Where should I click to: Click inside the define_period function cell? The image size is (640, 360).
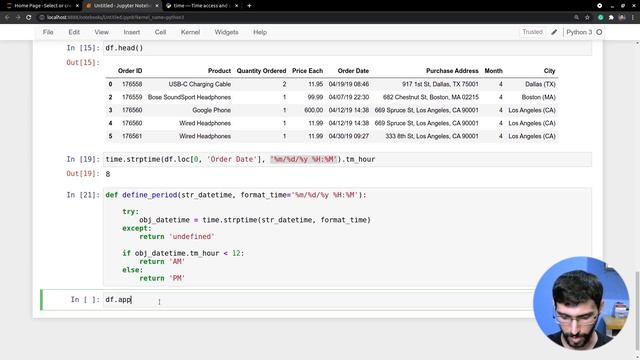(x=347, y=237)
